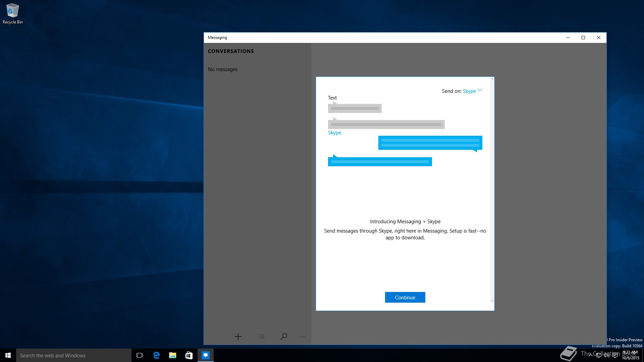Open the search magnifier in Messaging
This screenshot has height=362, width=644.
(284, 337)
